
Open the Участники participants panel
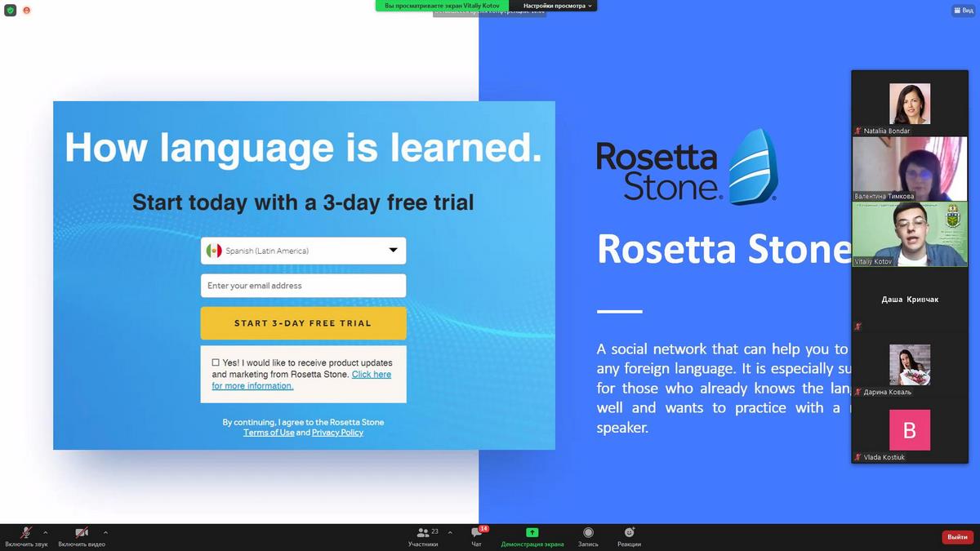423,532
